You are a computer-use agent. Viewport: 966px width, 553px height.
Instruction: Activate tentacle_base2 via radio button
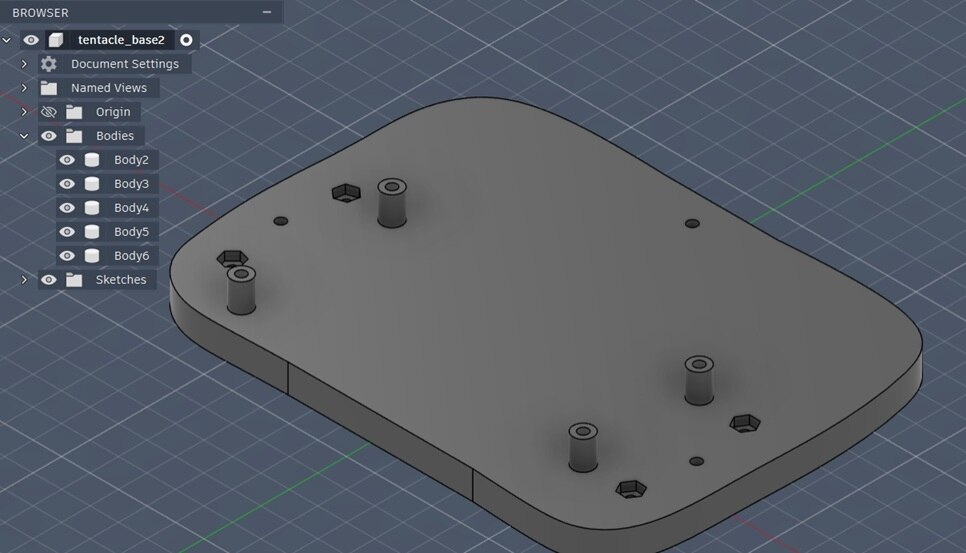pyautogui.click(x=186, y=40)
